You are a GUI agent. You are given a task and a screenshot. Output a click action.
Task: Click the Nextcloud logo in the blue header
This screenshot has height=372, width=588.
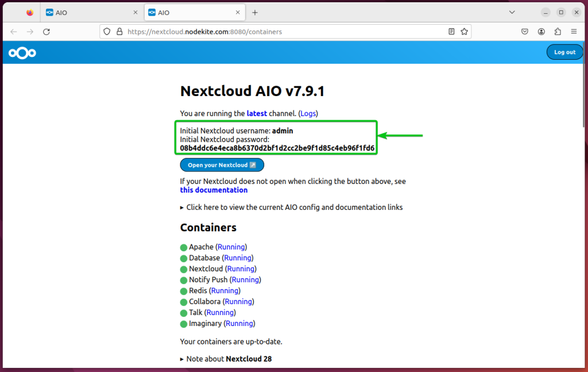click(21, 52)
